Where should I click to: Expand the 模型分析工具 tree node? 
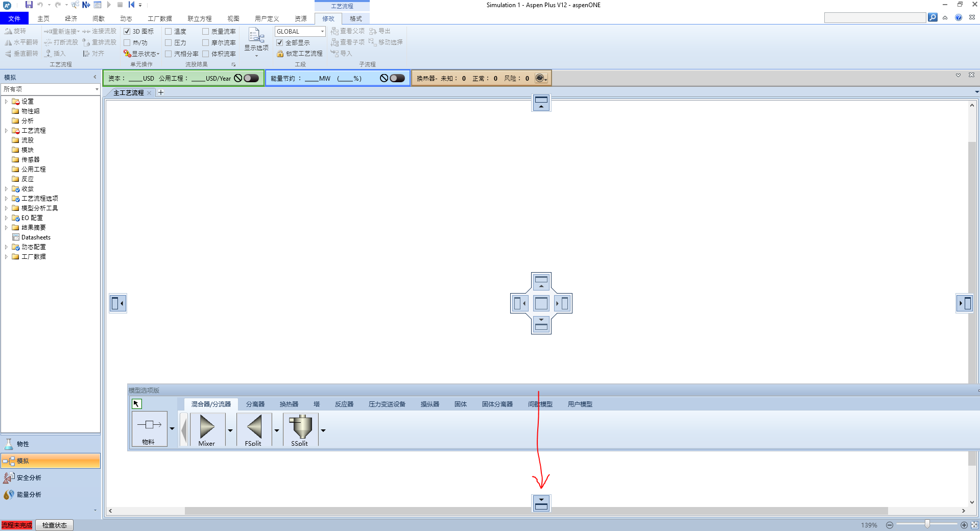tap(6, 208)
